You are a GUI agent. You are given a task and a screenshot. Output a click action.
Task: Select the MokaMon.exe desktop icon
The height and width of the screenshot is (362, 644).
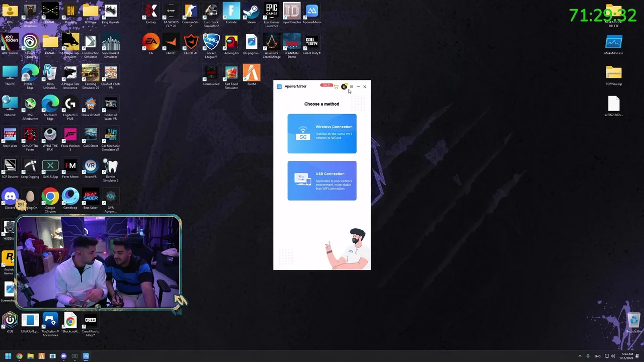coord(614,45)
